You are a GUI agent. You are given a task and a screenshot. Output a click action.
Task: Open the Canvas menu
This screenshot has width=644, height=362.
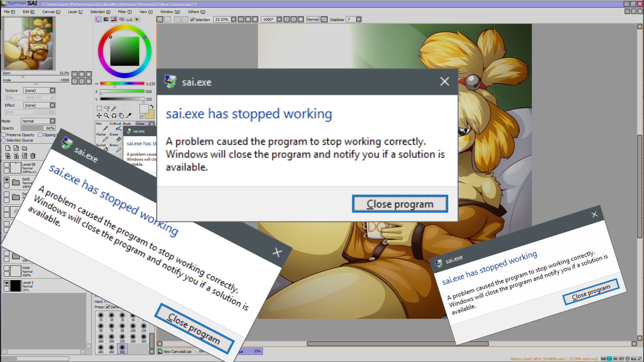51,12
